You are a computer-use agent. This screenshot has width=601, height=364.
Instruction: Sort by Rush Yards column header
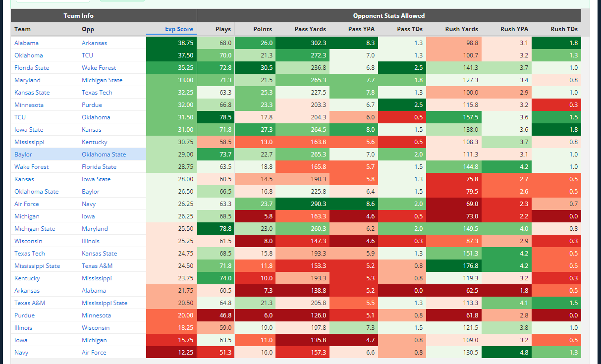(x=454, y=29)
